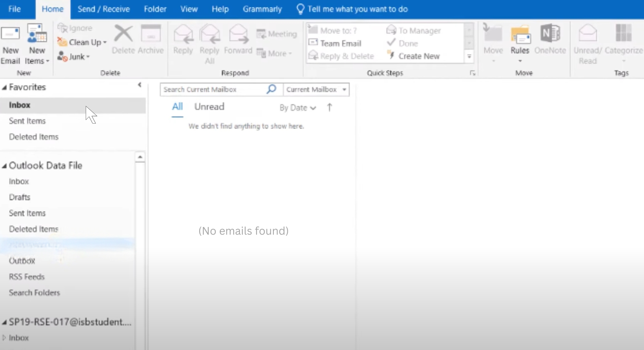644x350 pixels.
Task: Open Deleted Items in Favorites
Action: (34, 137)
